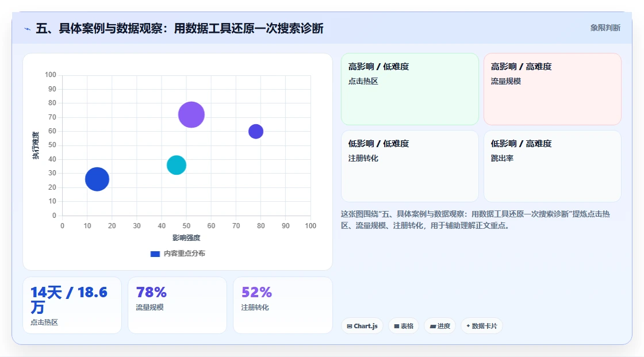This screenshot has height=357, width=644.
Task: Select the indigo bubble at impact 78
Action: coord(256,132)
